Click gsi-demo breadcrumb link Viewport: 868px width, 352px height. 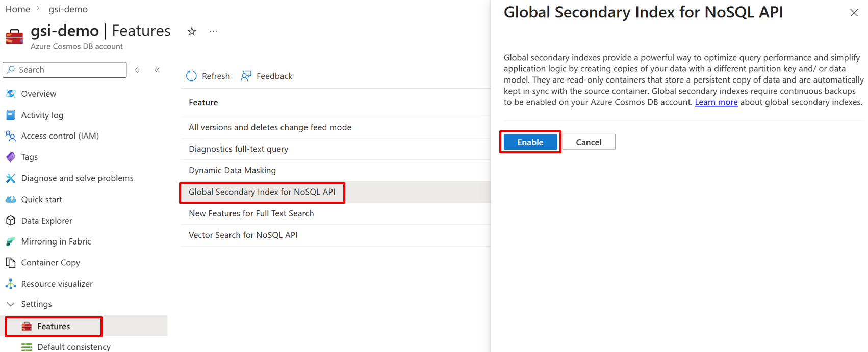pyautogui.click(x=68, y=9)
